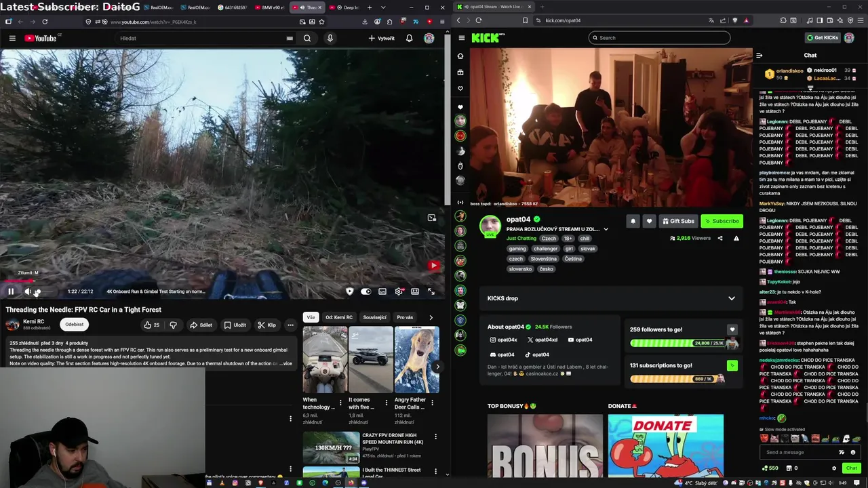Screen dimensions: 868x488
Task: Mute the YouTube player volume icon
Action: (28, 291)
